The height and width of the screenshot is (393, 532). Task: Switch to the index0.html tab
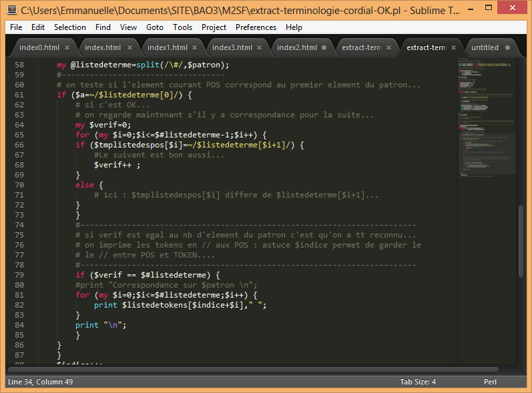[39, 48]
